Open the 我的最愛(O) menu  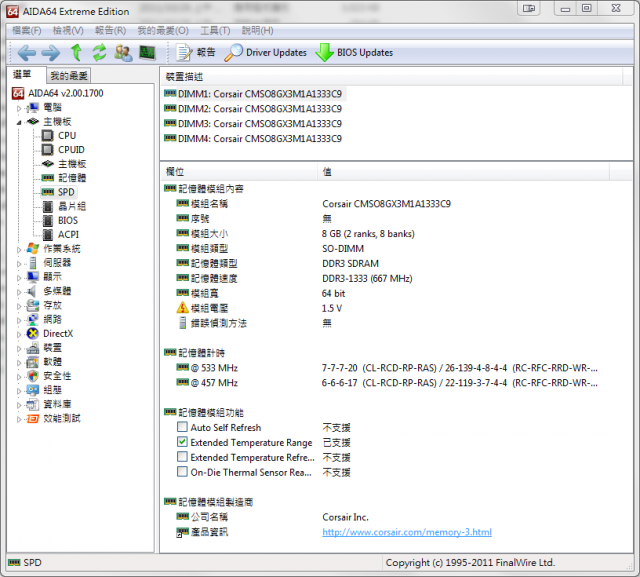tap(163, 31)
